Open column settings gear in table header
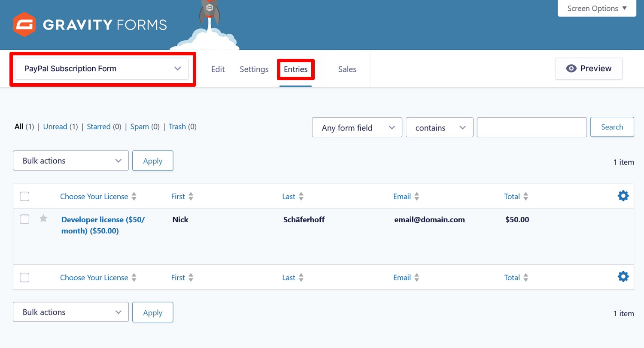The width and height of the screenshot is (644, 348). [x=623, y=196]
